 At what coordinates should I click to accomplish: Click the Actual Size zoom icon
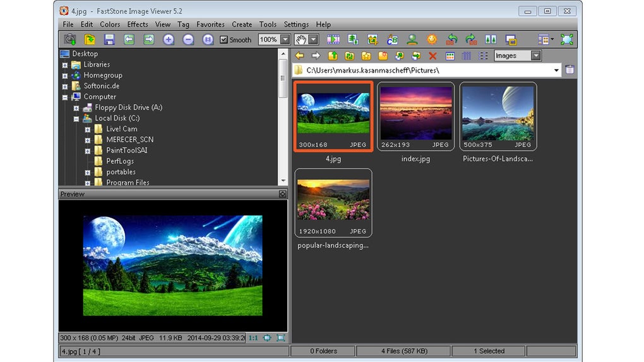click(x=208, y=39)
